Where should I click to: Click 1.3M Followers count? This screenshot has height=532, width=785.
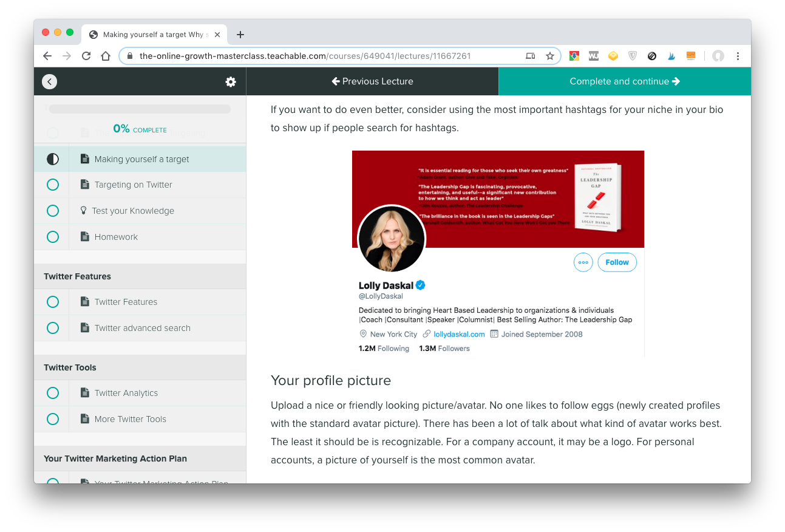(444, 349)
